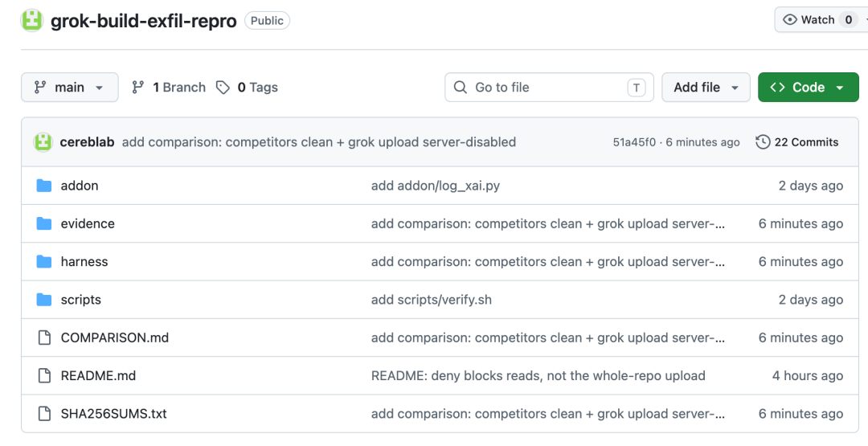Click the branch icon next to 1 Branch
868x446 pixels.
tap(138, 88)
